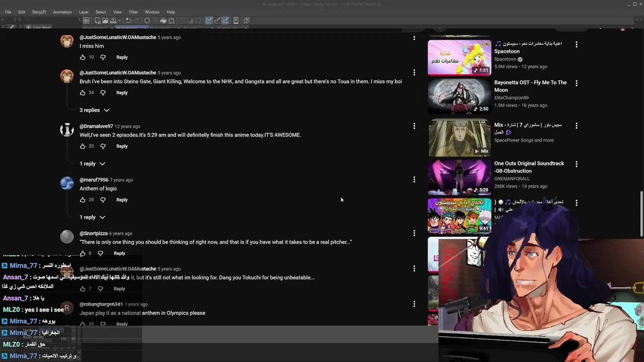Screen dimensions: 644x362
Task: Toggle Snap to Grid in toolbar
Action: (225, 21)
